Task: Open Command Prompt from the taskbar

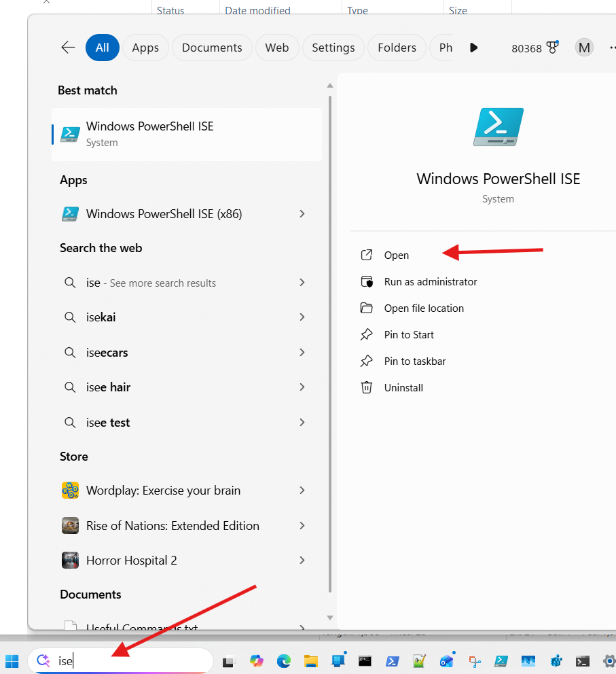Action: coord(365,661)
